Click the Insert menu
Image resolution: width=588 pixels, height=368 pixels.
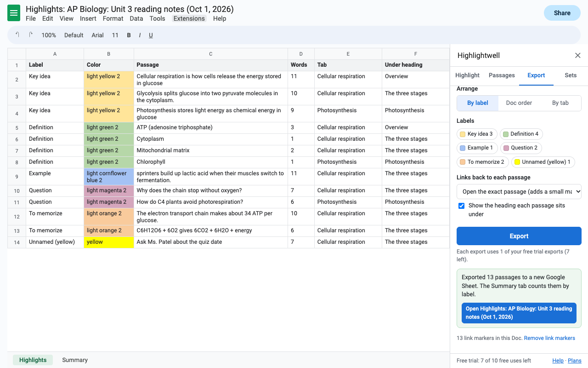[88, 18]
